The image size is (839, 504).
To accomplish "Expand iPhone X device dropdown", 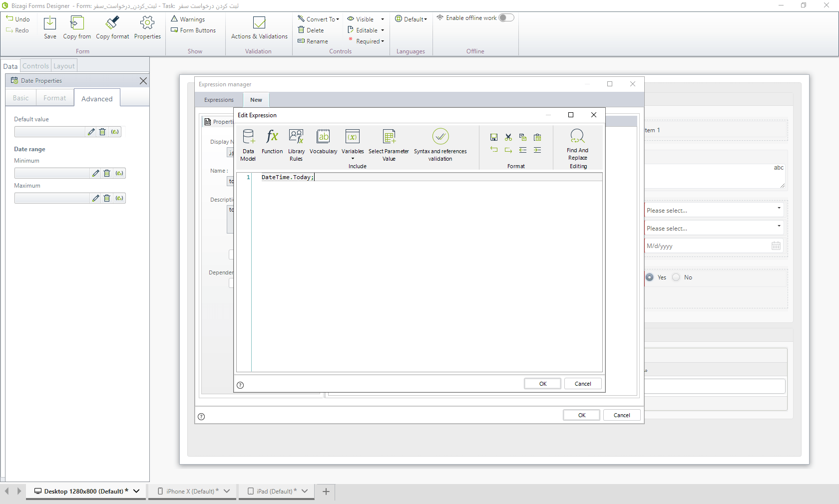I will click(x=227, y=491).
